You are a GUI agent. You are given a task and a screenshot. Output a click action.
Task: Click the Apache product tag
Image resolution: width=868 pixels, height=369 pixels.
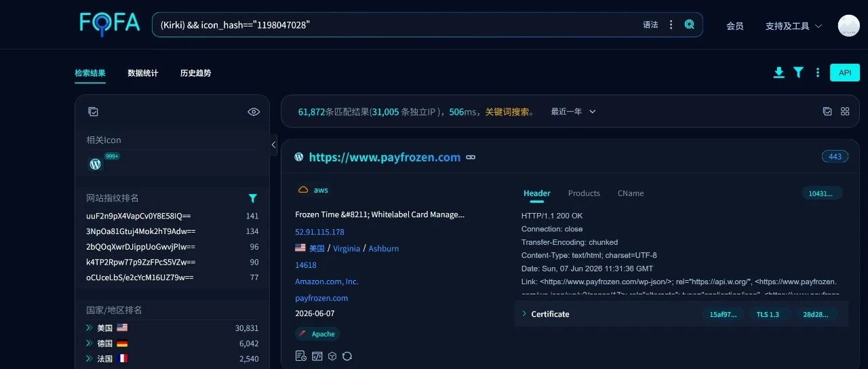coord(317,334)
